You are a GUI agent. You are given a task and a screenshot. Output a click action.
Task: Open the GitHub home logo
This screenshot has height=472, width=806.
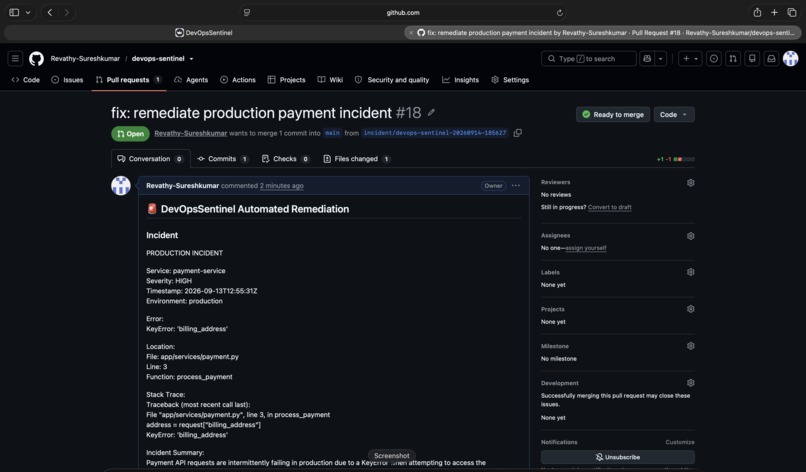(x=36, y=59)
